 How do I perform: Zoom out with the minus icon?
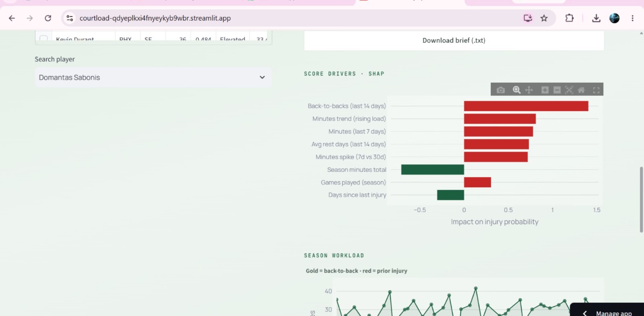557,90
